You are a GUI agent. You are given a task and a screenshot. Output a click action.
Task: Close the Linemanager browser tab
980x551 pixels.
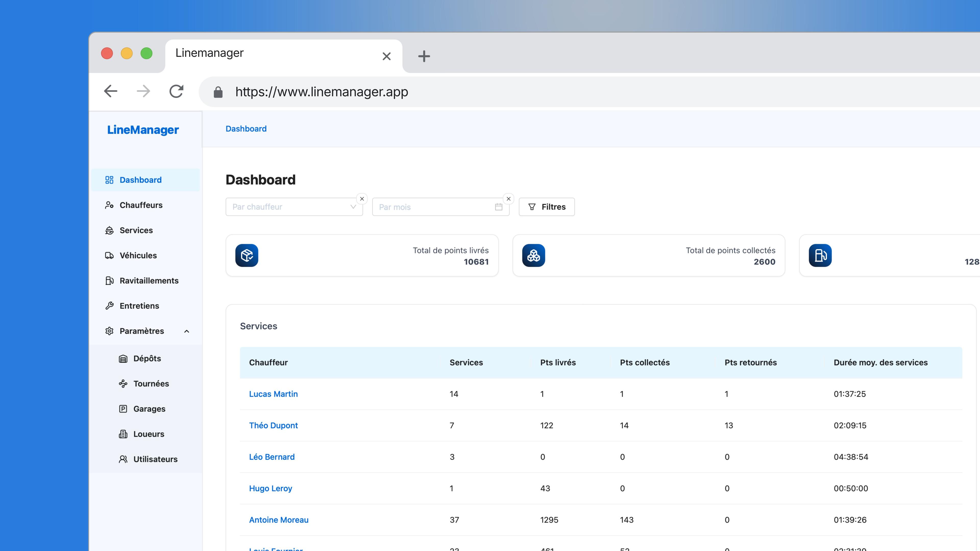(x=387, y=56)
